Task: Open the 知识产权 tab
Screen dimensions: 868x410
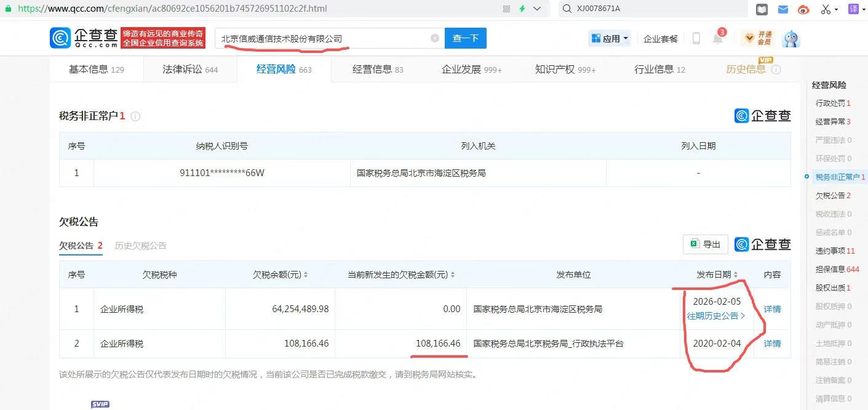Action: [x=565, y=70]
